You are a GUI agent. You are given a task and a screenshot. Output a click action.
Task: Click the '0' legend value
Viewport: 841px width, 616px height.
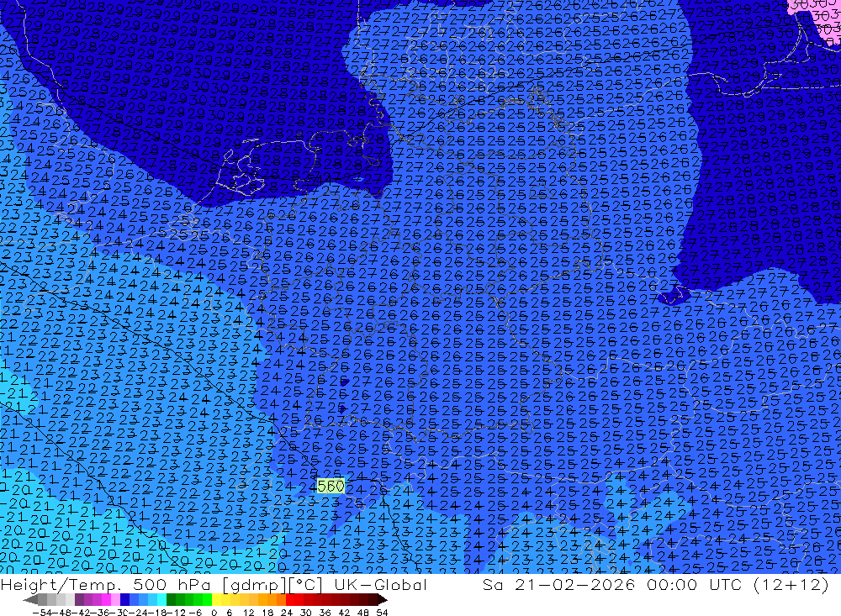[214, 613]
